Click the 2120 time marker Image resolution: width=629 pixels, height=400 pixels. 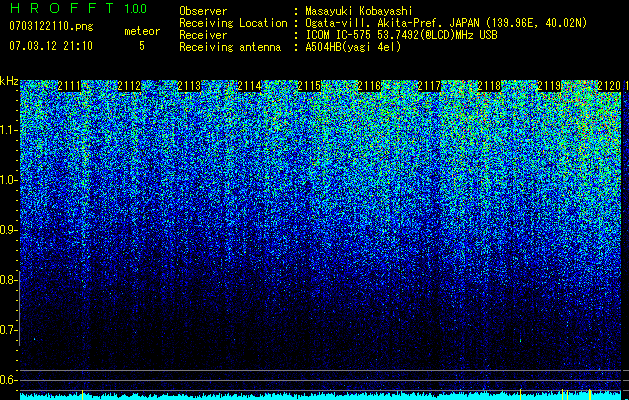(609, 86)
